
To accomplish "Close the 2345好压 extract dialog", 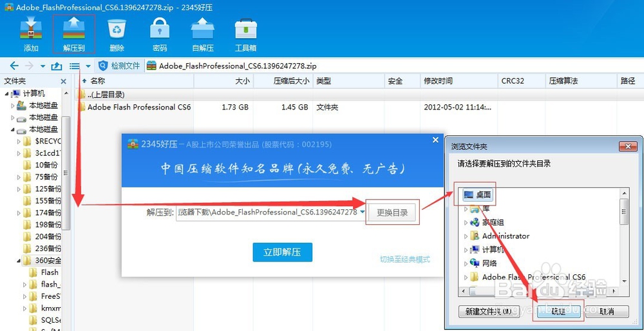I will tap(436, 140).
